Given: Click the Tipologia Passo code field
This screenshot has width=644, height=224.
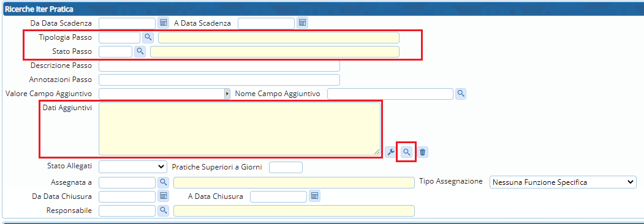Looking at the screenshot, I should coord(119,37).
